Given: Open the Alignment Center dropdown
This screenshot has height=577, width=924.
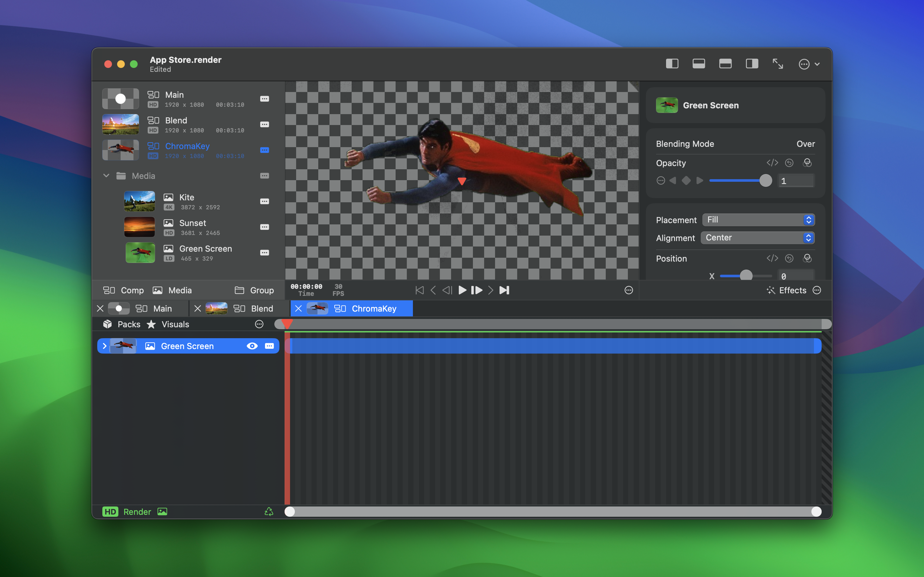Looking at the screenshot, I should coord(757,238).
